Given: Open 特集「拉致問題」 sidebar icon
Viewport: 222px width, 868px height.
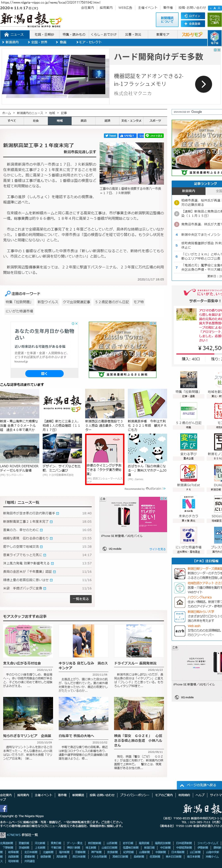Looking at the screenshot, I should pyautogui.click(x=188, y=380).
